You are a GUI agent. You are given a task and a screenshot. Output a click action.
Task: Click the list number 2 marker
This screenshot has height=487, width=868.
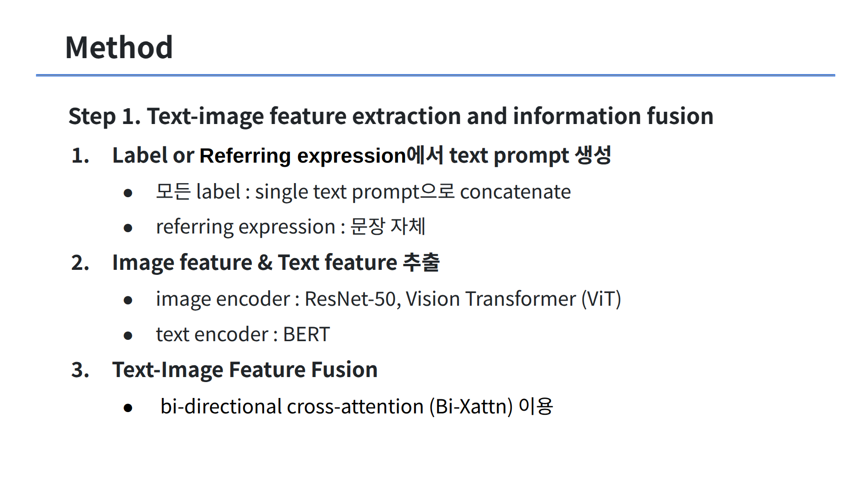[80, 263]
